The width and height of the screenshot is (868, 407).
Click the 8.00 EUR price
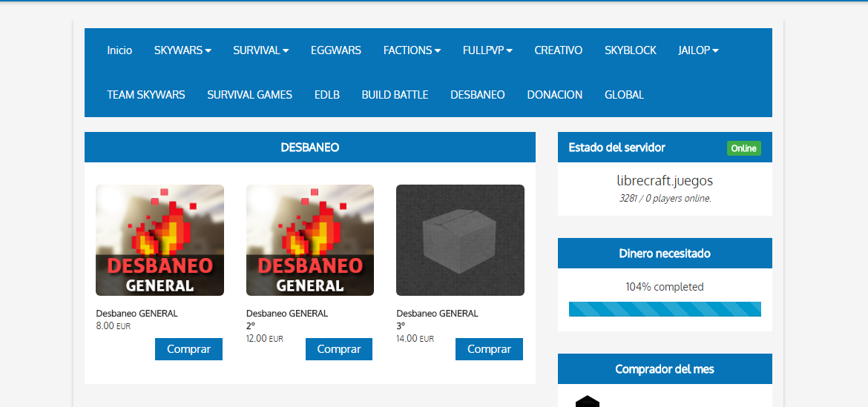pyautogui.click(x=113, y=325)
